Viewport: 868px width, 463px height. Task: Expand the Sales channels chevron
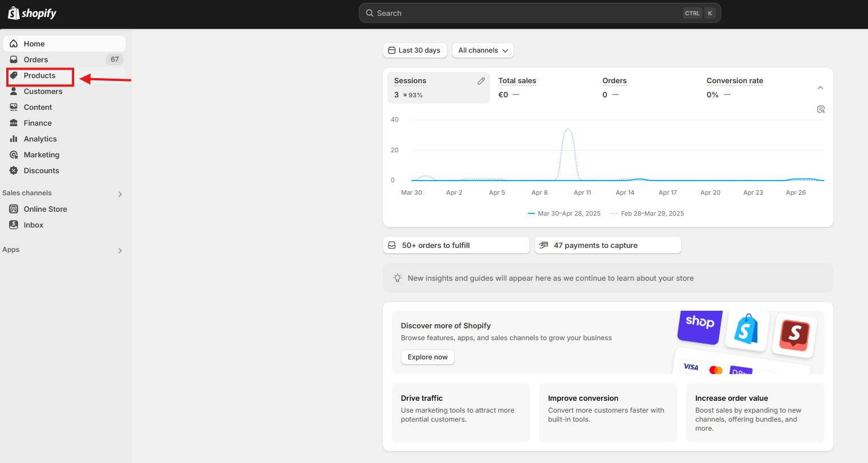point(120,194)
